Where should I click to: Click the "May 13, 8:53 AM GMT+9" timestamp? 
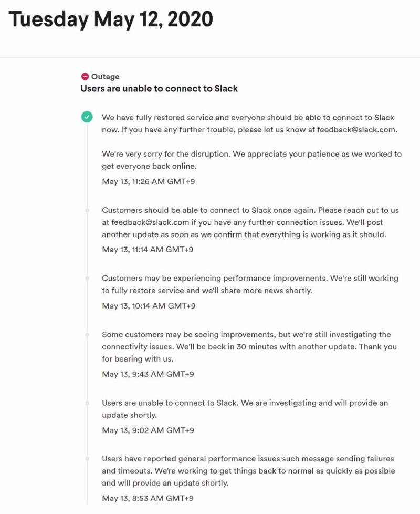148,498
